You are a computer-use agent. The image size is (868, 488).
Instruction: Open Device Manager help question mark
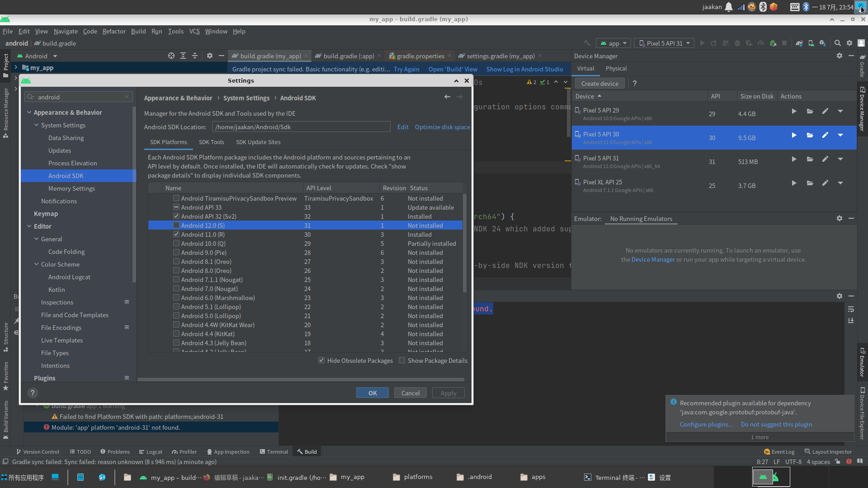coord(635,84)
